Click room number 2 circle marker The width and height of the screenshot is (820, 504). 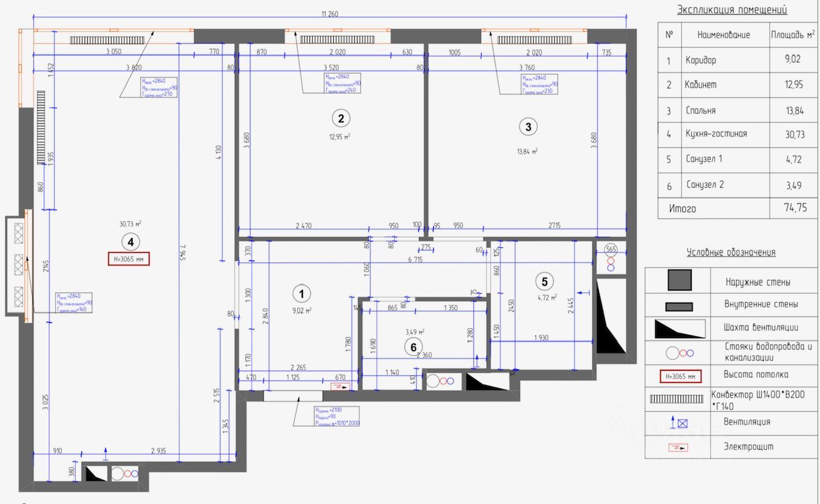[341, 118]
